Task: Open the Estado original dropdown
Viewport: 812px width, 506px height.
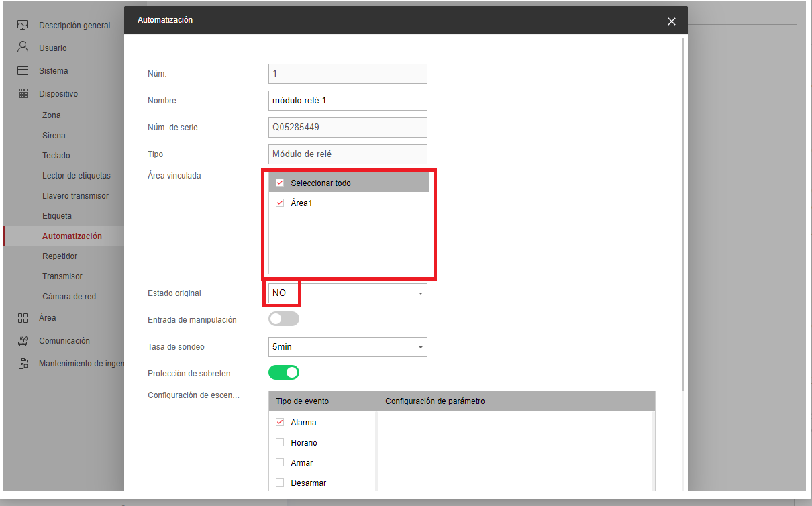Action: point(348,293)
